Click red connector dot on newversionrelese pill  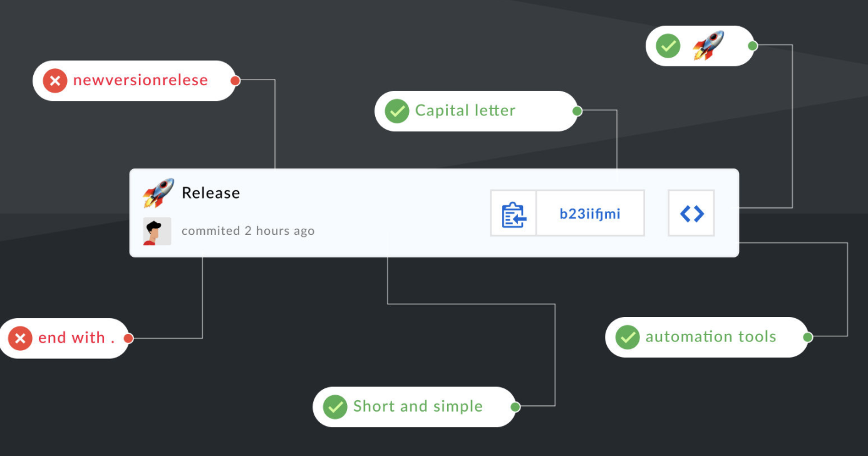click(x=235, y=80)
